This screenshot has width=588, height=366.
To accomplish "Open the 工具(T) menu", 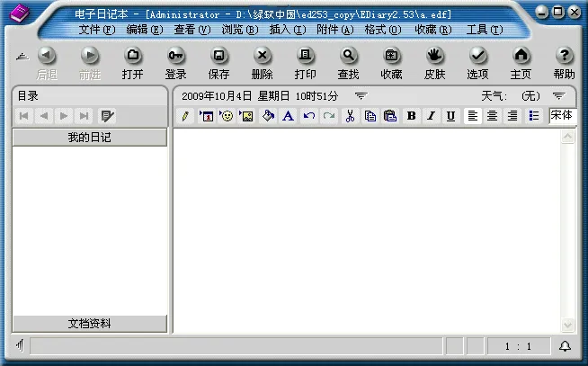I will coord(484,30).
